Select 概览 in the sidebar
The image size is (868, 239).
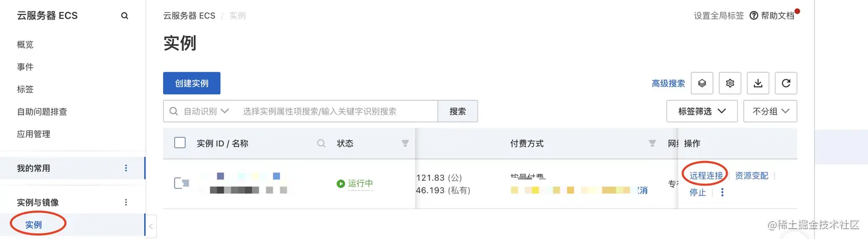click(x=25, y=45)
